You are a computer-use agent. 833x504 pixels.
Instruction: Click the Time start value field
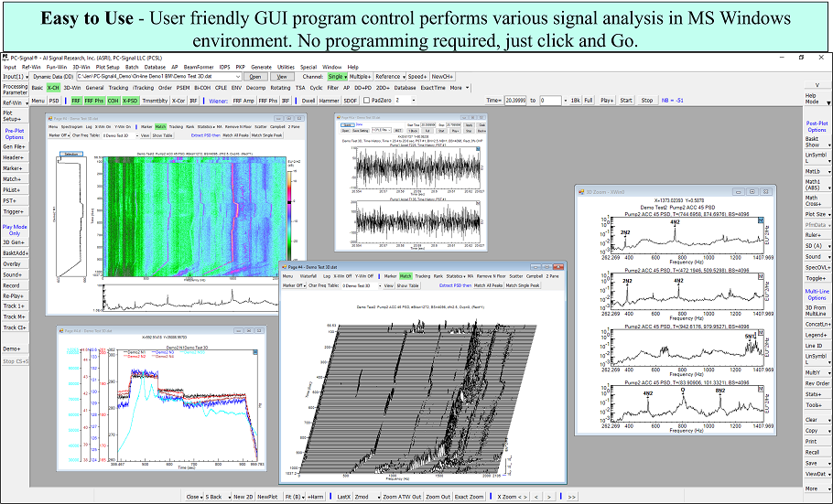pyautogui.click(x=517, y=100)
